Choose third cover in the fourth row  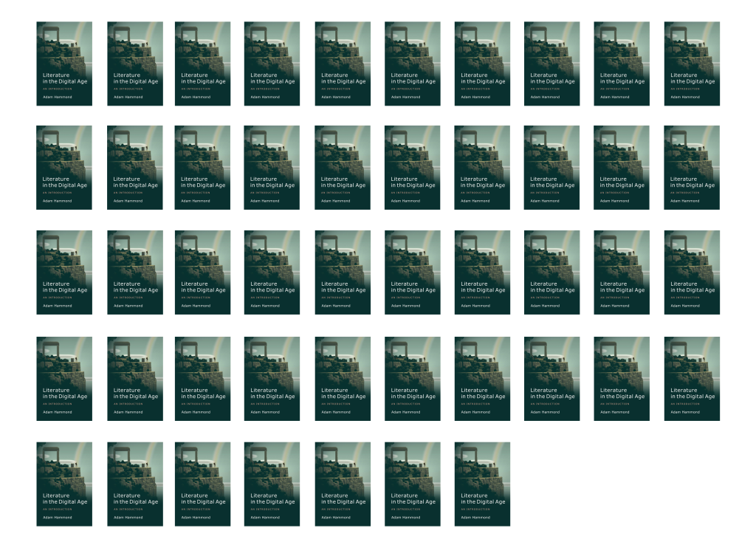(202, 379)
